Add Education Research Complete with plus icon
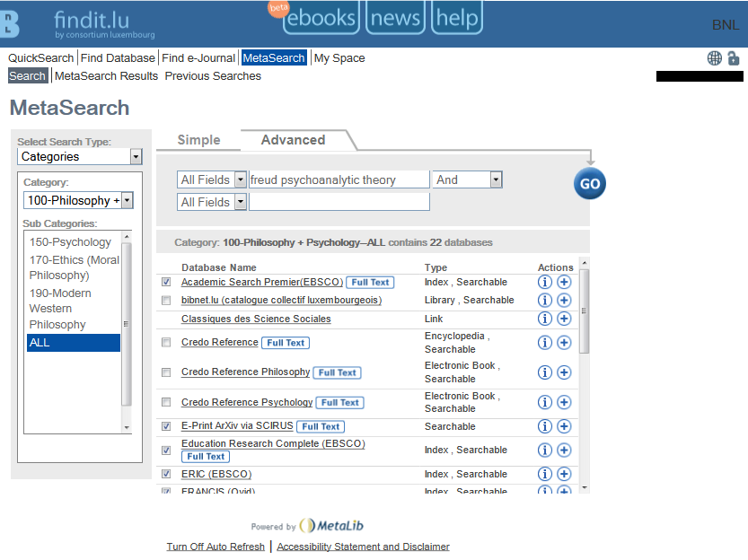 tap(564, 450)
